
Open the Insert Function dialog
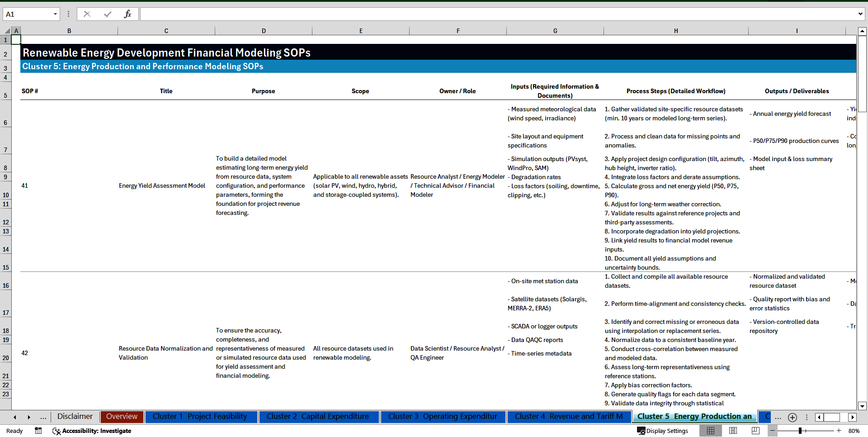(128, 14)
